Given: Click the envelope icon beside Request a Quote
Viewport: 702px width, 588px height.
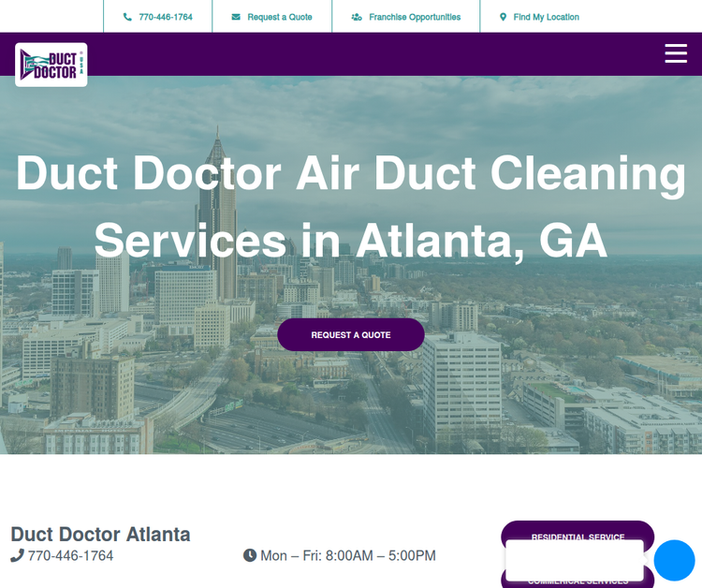Looking at the screenshot, I should point(236,17).
